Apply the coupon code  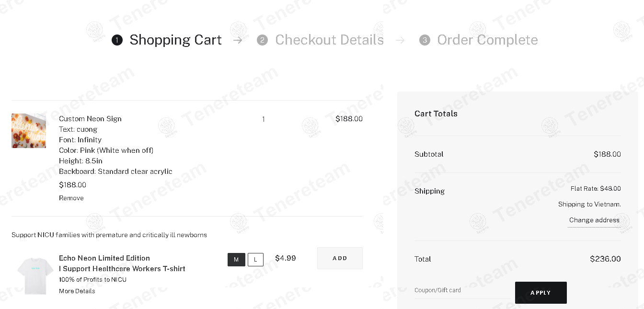(x=541, y=293)
